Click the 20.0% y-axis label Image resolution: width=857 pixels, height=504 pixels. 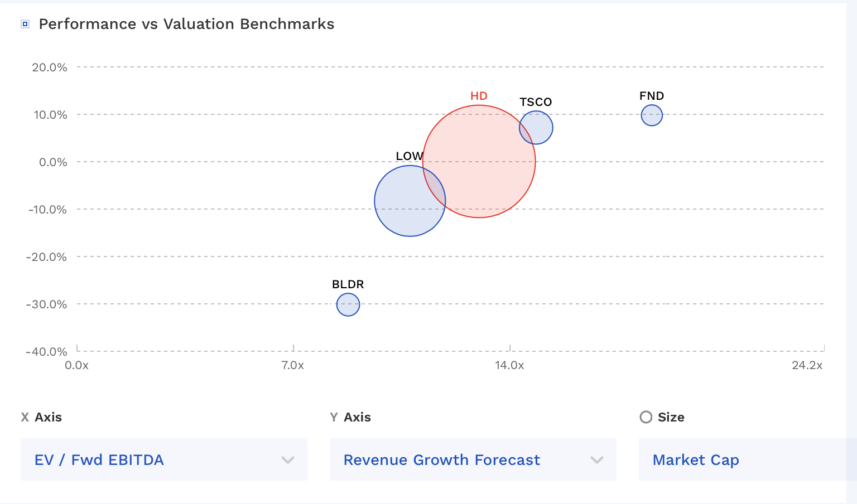coord(50,67)
